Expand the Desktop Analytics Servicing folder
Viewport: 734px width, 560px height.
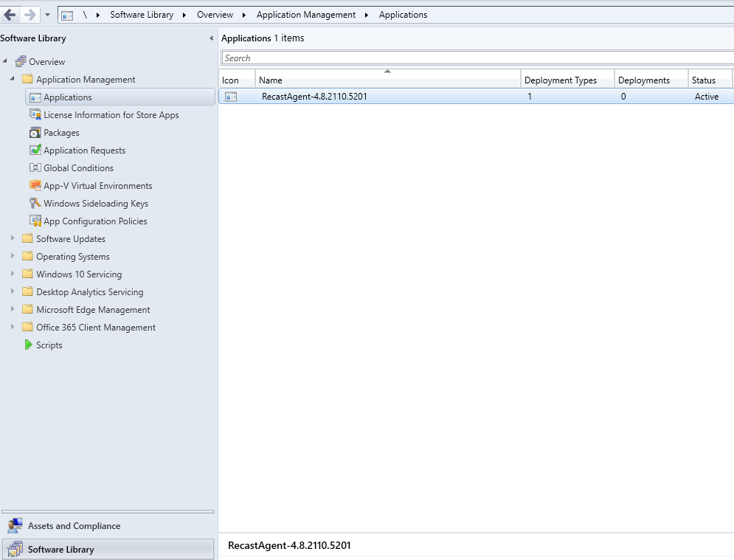[x=13, y=291]
